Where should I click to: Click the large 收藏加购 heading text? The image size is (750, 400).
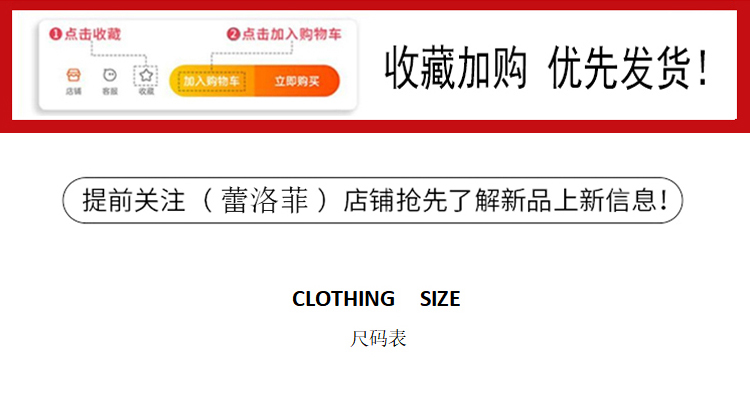tap(456, 68)
